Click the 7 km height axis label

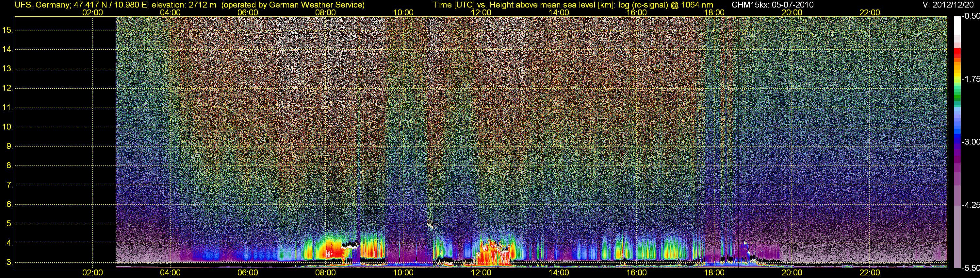[9, 185]
